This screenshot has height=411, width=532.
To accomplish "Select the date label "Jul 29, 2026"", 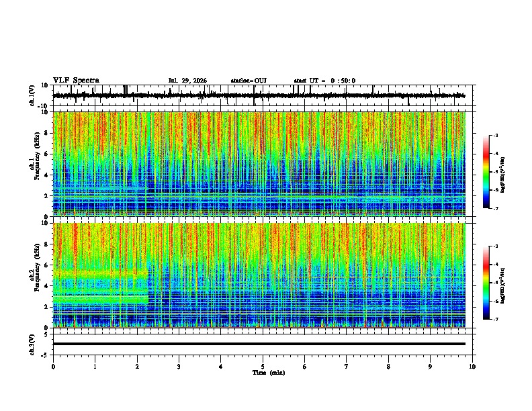I will point(187,81).
